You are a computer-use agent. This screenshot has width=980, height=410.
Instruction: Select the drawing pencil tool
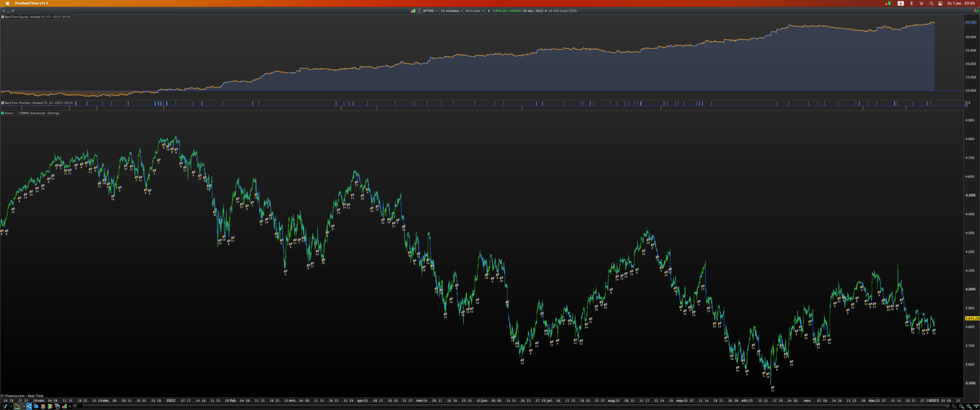pyautogui.click(x=4, y=406)
